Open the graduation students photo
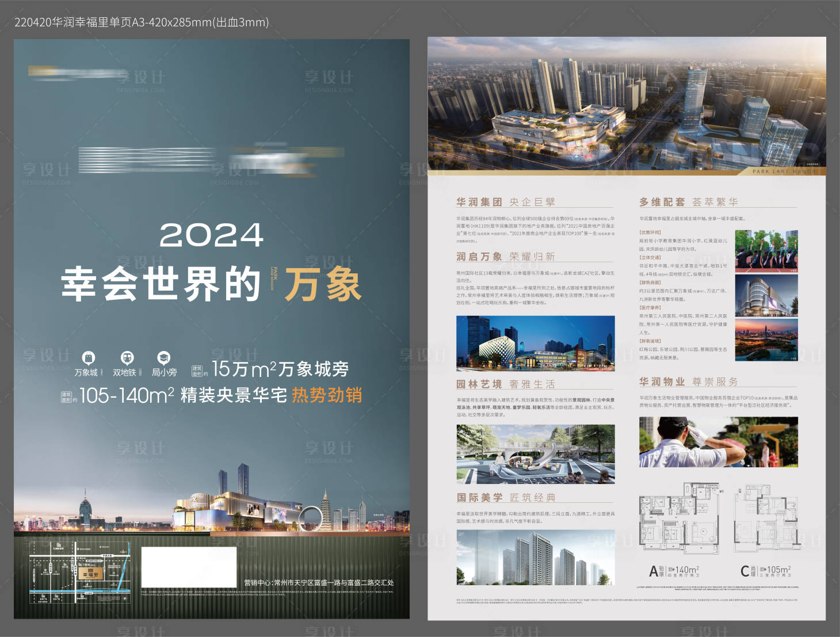The height and width of the screenshot is (637, 840). click(766, 251)
